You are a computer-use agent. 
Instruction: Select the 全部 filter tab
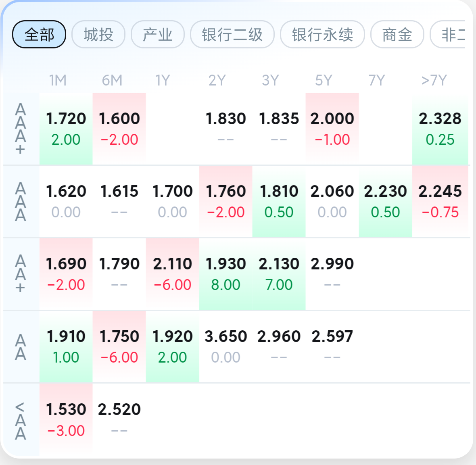tap(39, 34)
